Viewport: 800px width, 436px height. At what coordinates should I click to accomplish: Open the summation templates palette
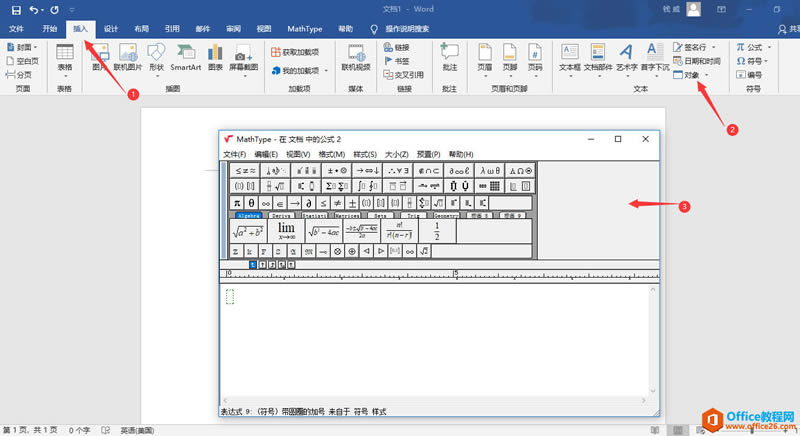point(337,186)
